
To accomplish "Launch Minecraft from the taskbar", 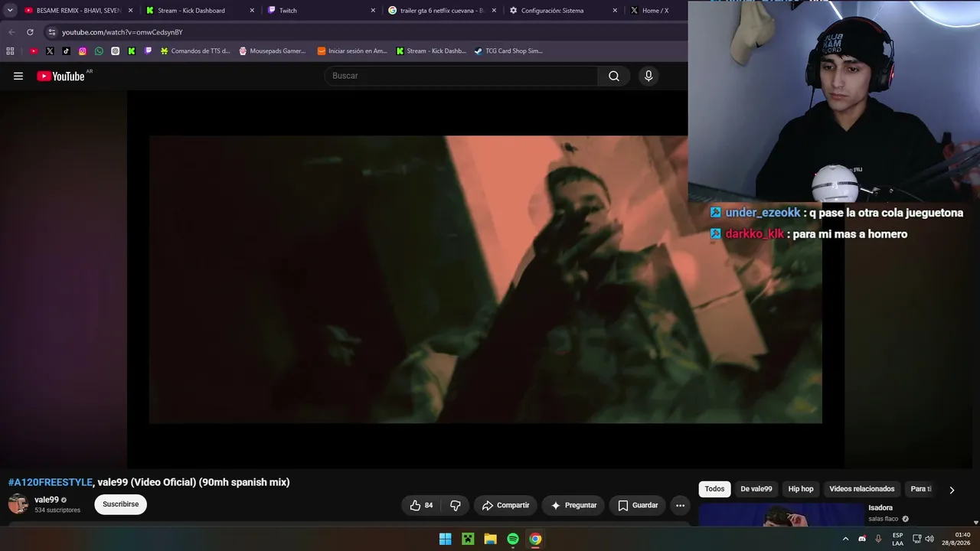I will click(468, 539).
